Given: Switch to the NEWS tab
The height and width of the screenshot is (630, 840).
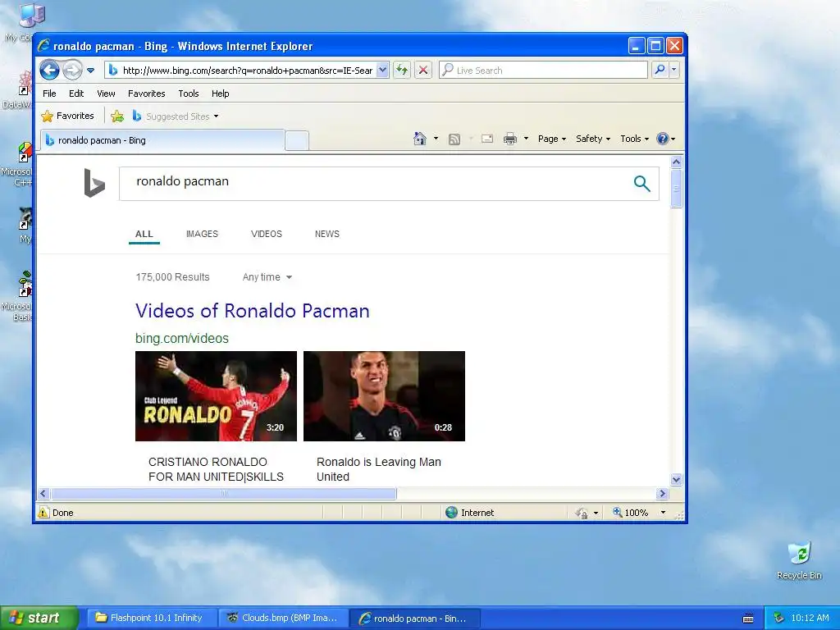Looking at the screenshot, I should tap(327, 234).
